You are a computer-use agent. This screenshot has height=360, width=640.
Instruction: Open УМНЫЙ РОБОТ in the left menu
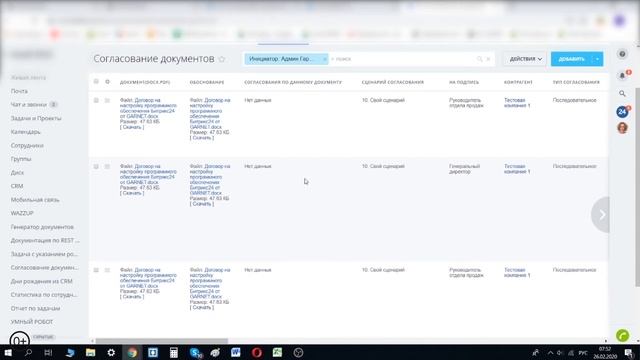click(x=32, y=322)
